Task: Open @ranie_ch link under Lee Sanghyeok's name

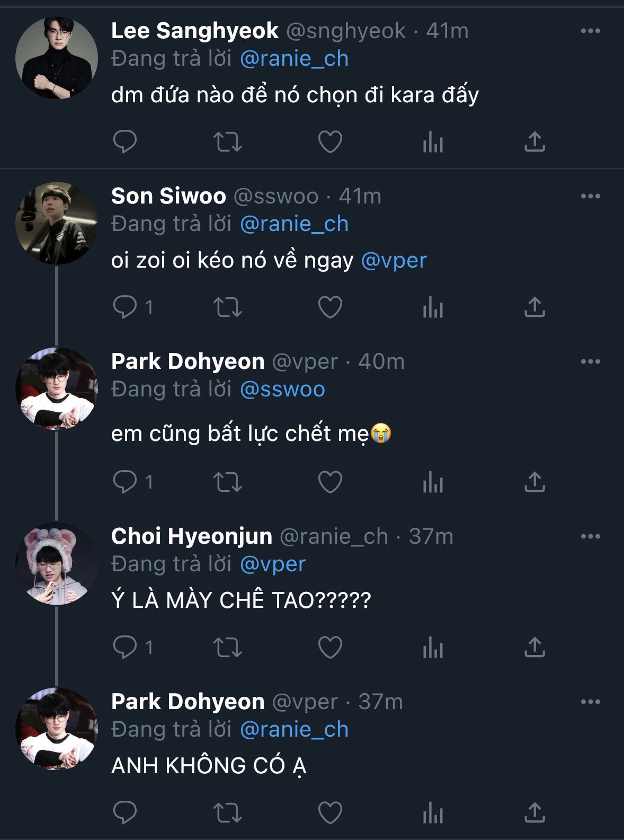Action: (x=294, y=59)
